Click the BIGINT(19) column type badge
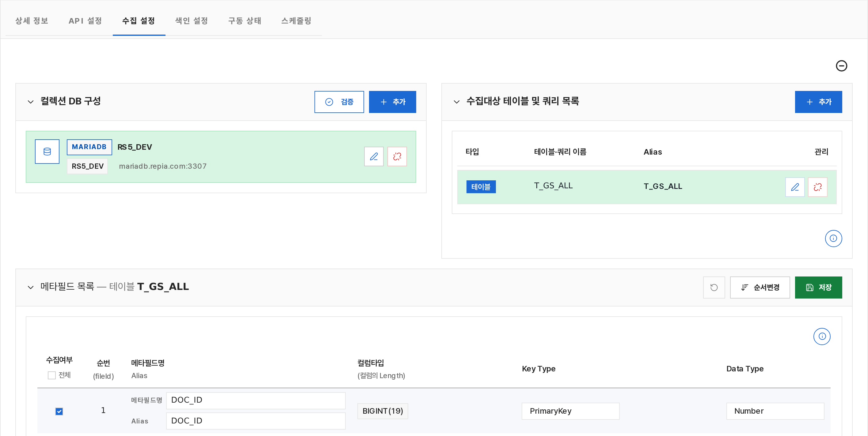Viewport: 868px width, 436px height. click(383, 411)
